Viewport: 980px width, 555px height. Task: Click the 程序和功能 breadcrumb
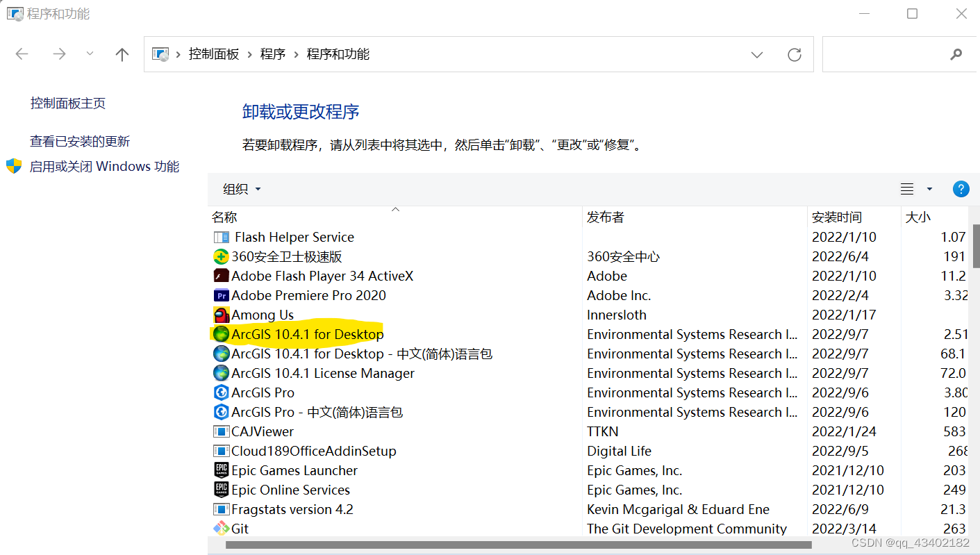tap(338, 54)
